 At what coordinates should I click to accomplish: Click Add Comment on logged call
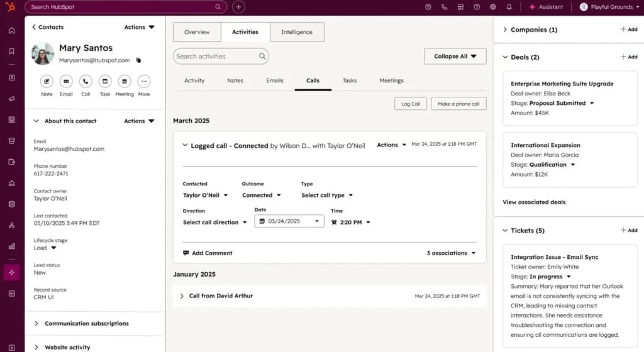(x=208, y=253)
